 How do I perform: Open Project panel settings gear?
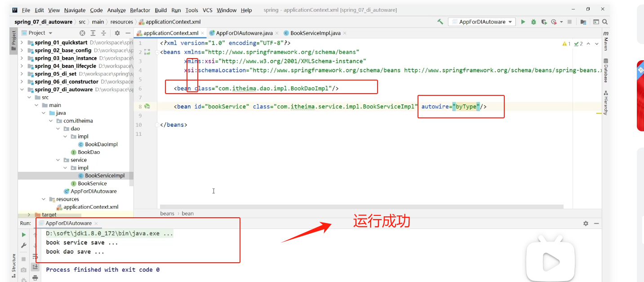point(117,33)
